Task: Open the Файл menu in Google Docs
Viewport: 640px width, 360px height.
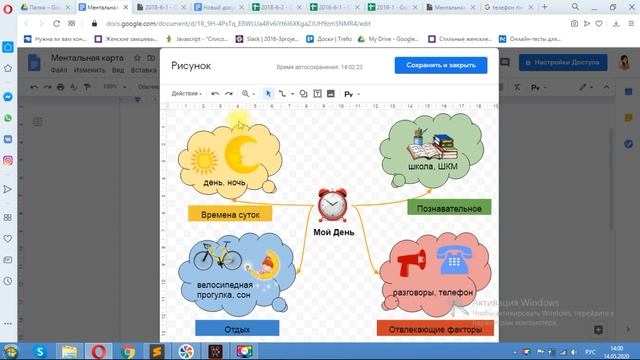Action: coord(59,70)
